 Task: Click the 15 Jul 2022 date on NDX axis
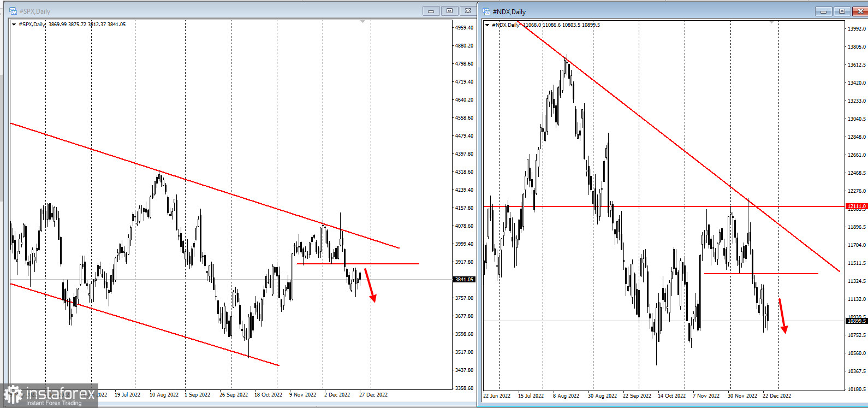click(531, 395)
